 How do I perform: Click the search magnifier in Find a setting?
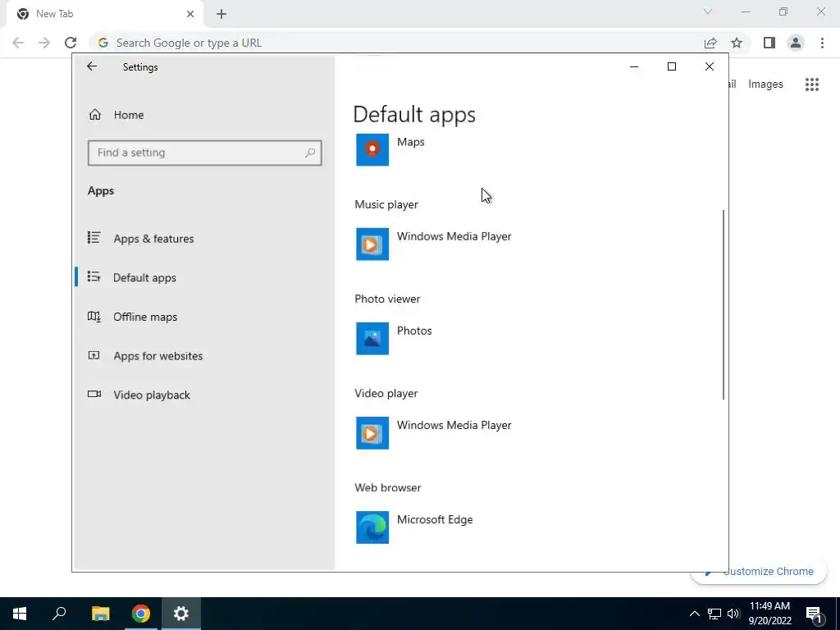tap(310, 153)
